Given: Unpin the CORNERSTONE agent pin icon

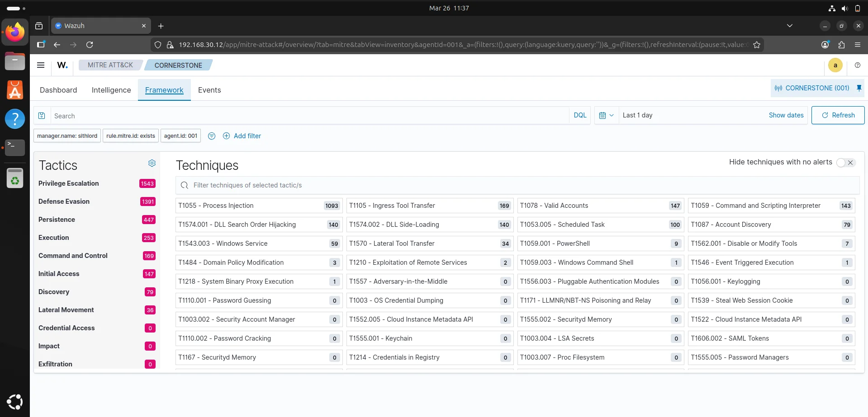Looking at the screenshot, I should [859, 88].
